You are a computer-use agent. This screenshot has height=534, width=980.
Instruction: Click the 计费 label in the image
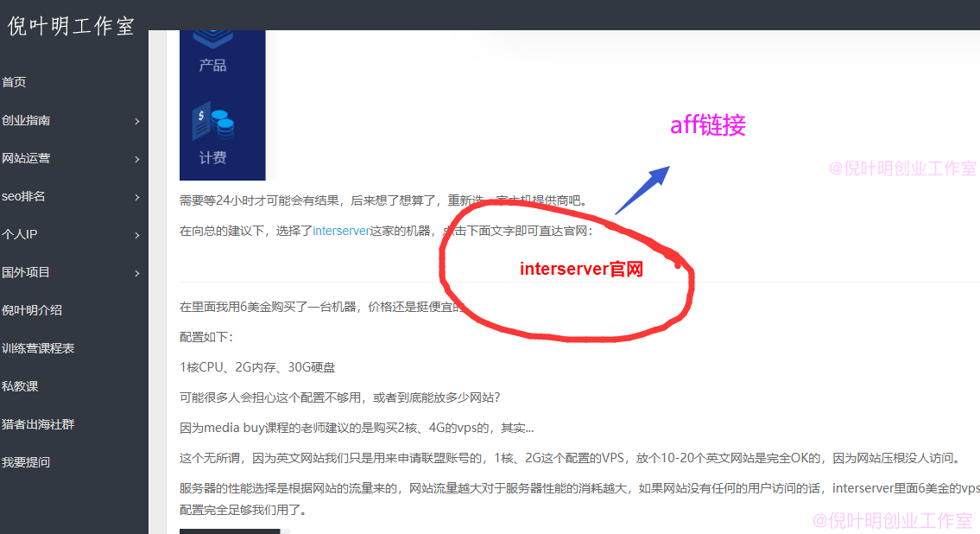(212, 157)
